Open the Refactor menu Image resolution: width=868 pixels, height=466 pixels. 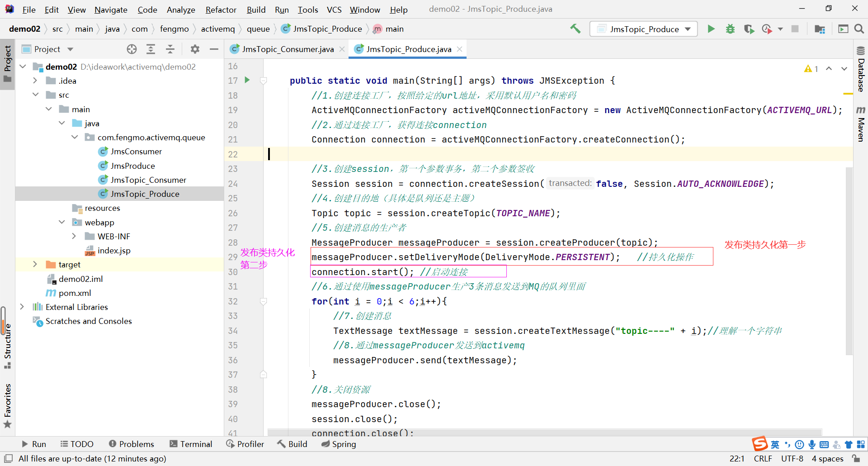pyautogui.click(x=221, y=10)
